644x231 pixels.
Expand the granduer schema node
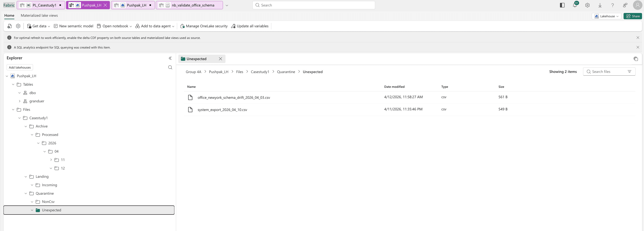click(19, 101)
